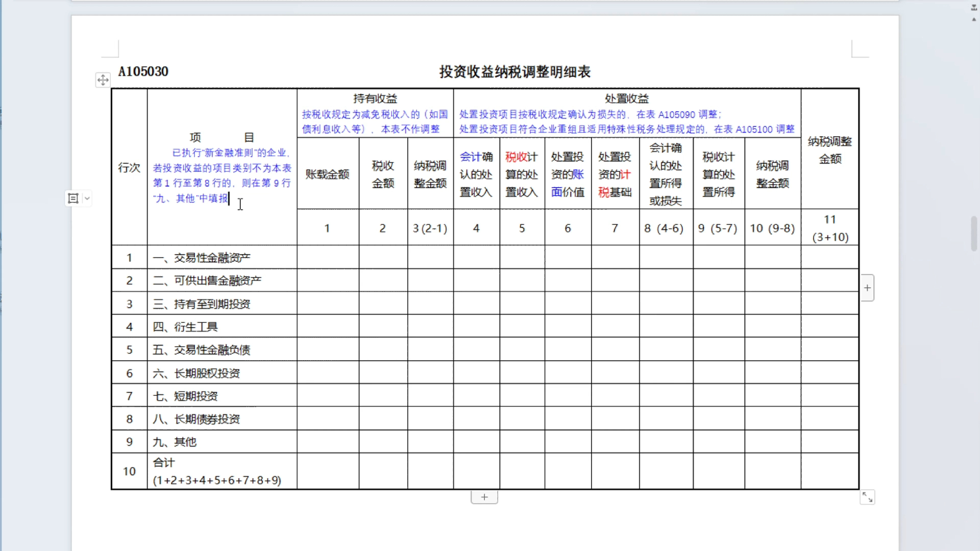Screen dimensions: 980x551
Task: Click the 行次 header cell
Action: point(129,167)
